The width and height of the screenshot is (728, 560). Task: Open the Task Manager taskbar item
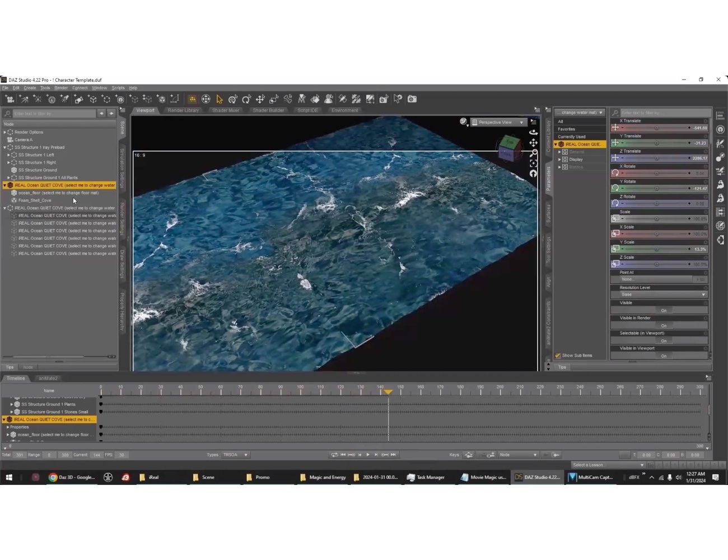click(426, 477)
